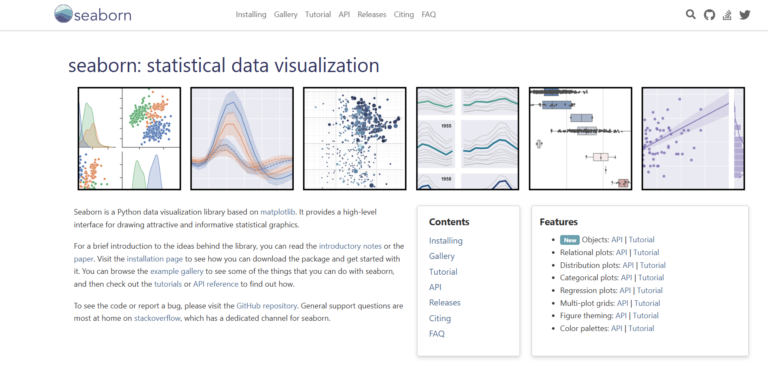
Task: Open the Tutorial link for Color palettes
Action: click(x=642, y=328)
